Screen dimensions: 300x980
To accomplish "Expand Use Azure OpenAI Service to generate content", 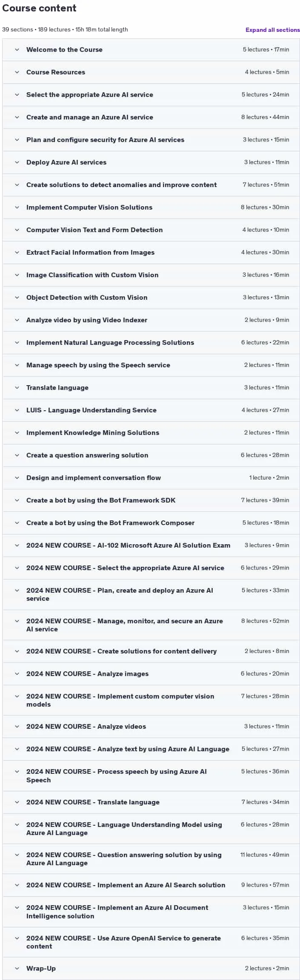I will pos(151,942).
